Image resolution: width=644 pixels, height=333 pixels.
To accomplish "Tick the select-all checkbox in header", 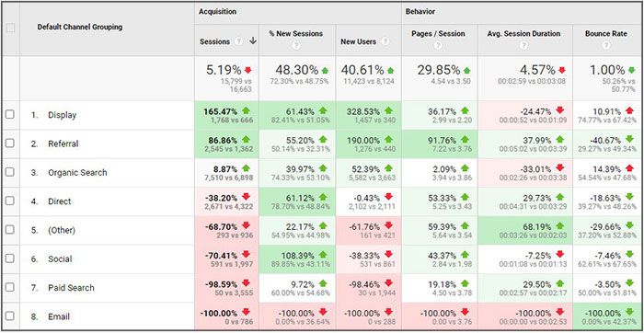I will click(10, 29).
